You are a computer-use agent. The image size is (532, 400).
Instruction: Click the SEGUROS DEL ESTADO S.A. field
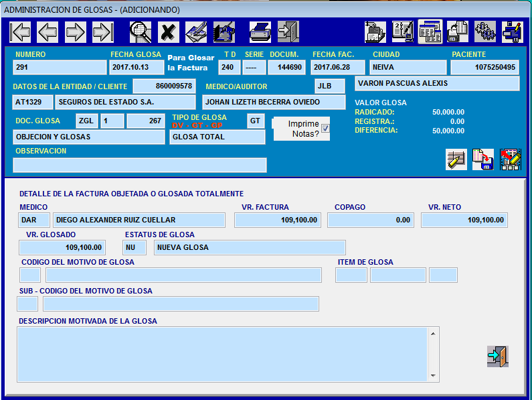tap(126, 102)
